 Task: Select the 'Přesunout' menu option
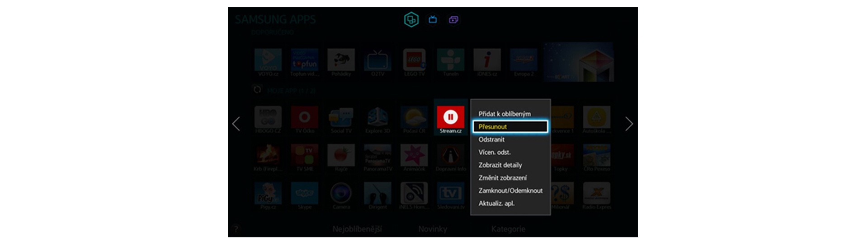pos(510,127)
